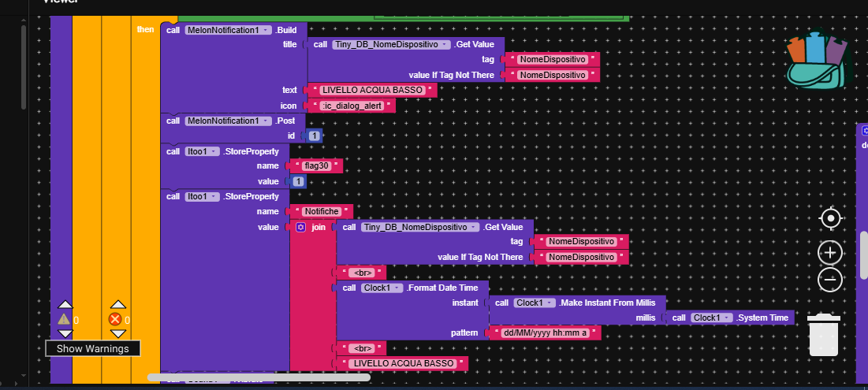This screenshot has height=390, width=868.
Task: Zoom out using the minus icon
Action: [x=830, y=280]
